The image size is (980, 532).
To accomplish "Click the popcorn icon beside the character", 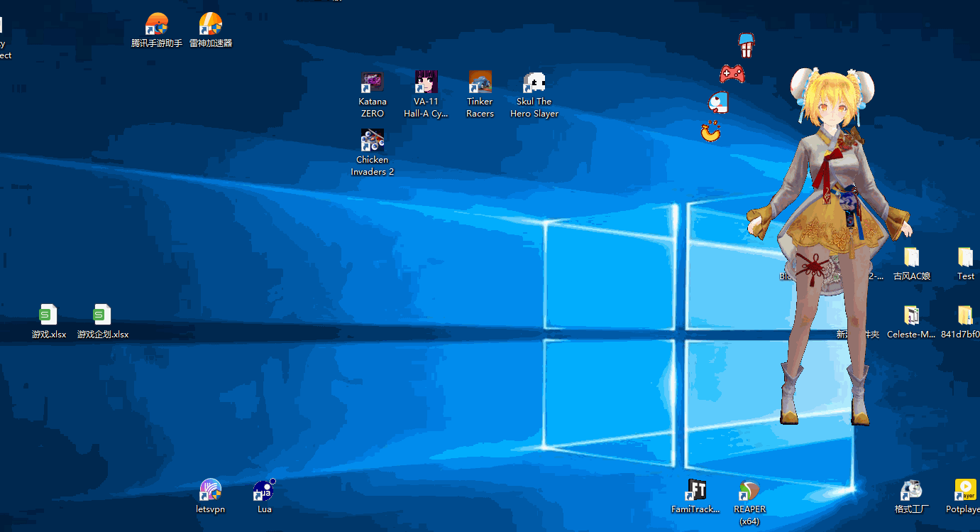I will [x=746, y=45].
